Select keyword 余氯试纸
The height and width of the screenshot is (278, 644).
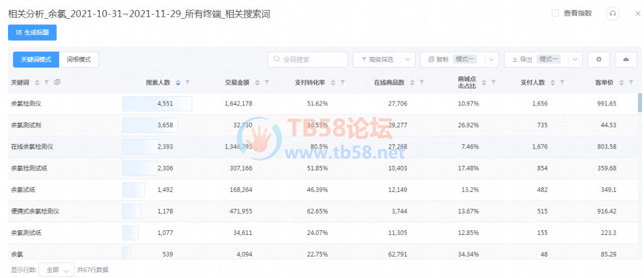pos(23,190)
